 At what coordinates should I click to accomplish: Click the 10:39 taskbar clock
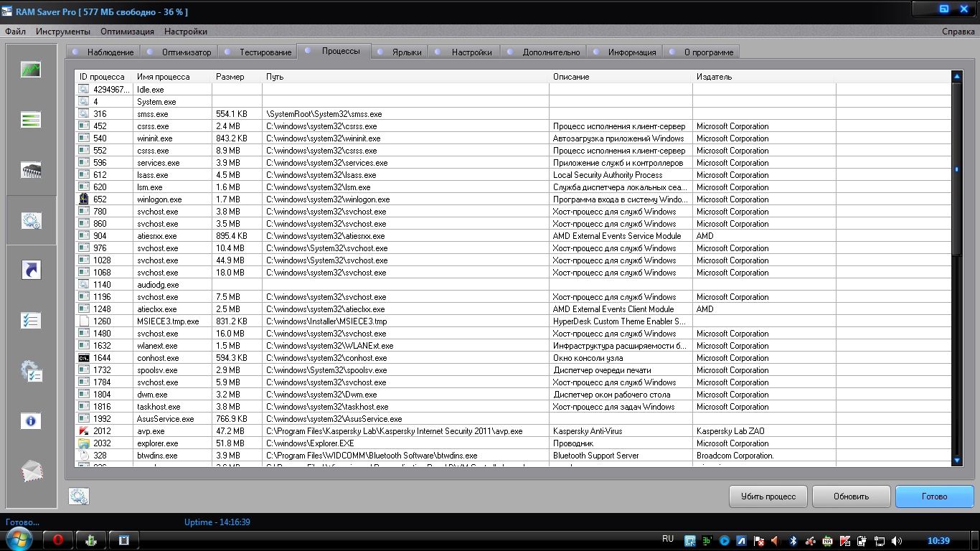(x=938, y=540)
